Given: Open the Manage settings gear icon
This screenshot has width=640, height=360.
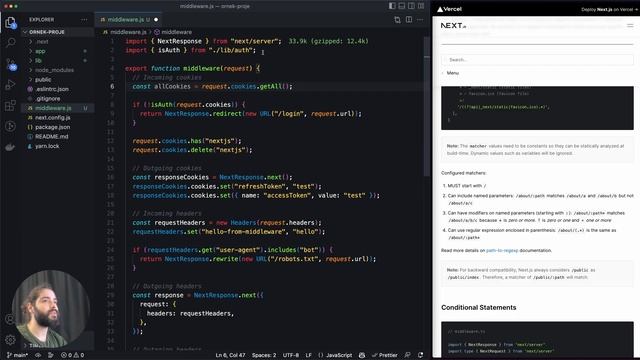Looking at the screenshot, I should click(10, 339).
